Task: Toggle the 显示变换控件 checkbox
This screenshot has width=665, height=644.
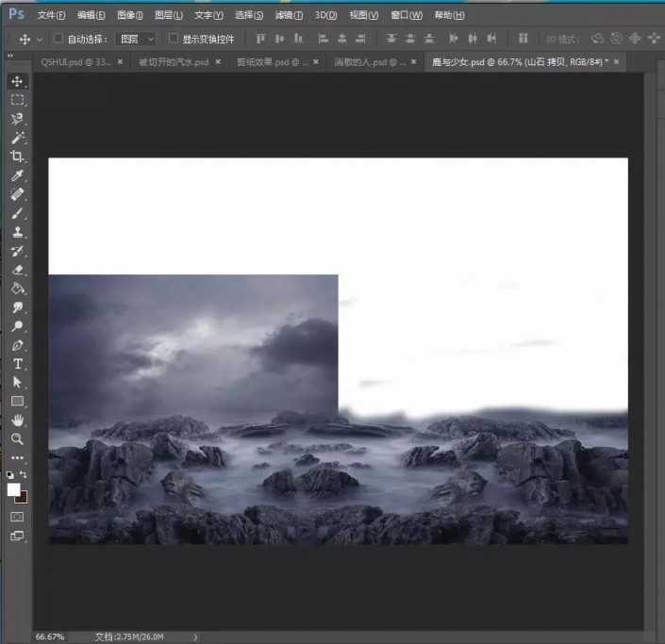Action: [x=174, y=39]
